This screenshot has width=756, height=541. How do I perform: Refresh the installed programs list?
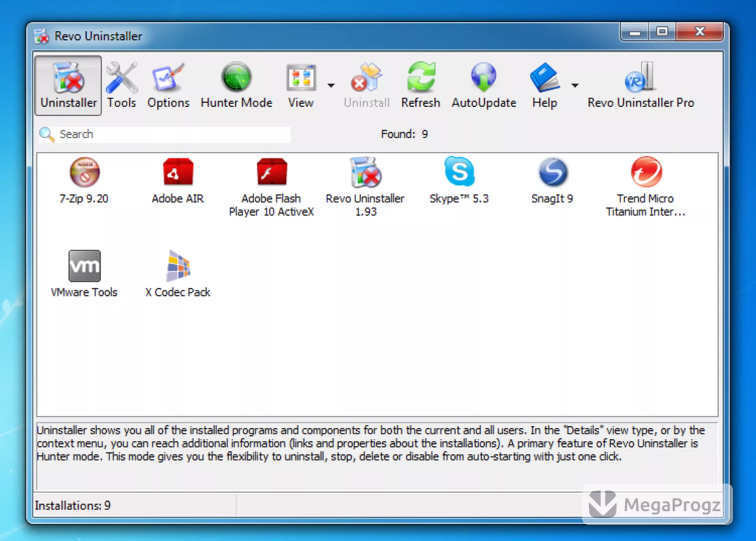[421, 85]
